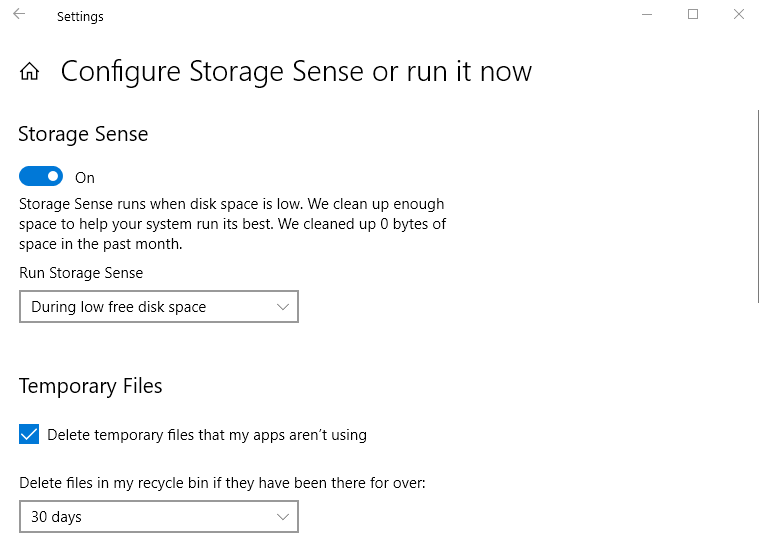Click the "Temporary Files" section heading

[x=90, y=386]
